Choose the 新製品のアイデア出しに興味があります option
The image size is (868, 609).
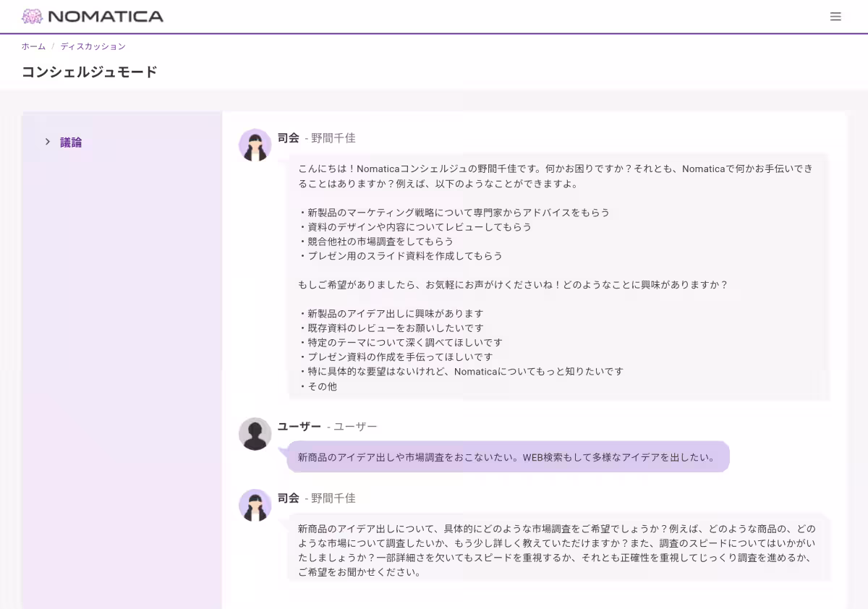[391, 313]
